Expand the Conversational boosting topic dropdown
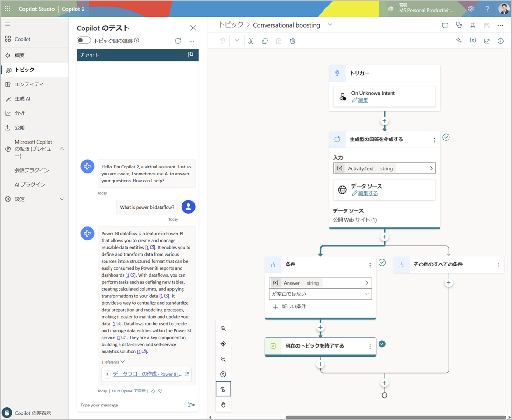Viewport: 512px width, 420px height. 330,25
